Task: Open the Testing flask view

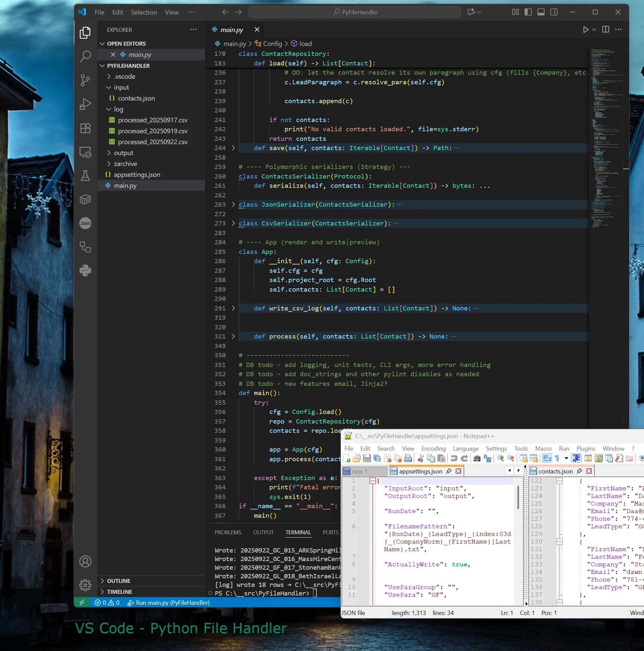Action: 85,176
